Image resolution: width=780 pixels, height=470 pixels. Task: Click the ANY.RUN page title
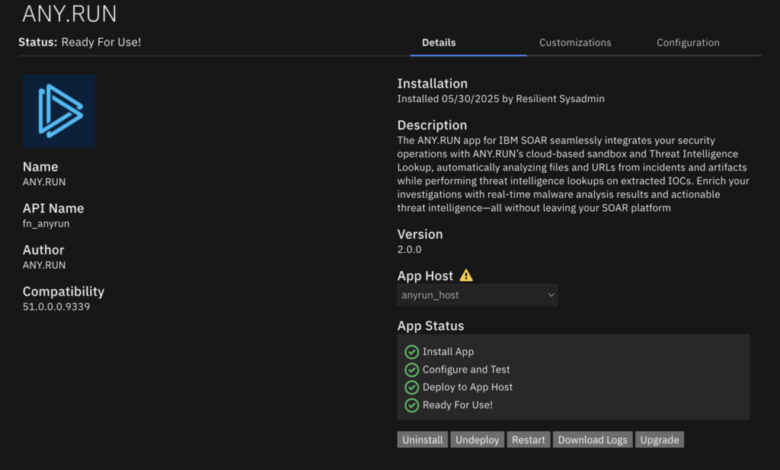click(x=70, y=13)
